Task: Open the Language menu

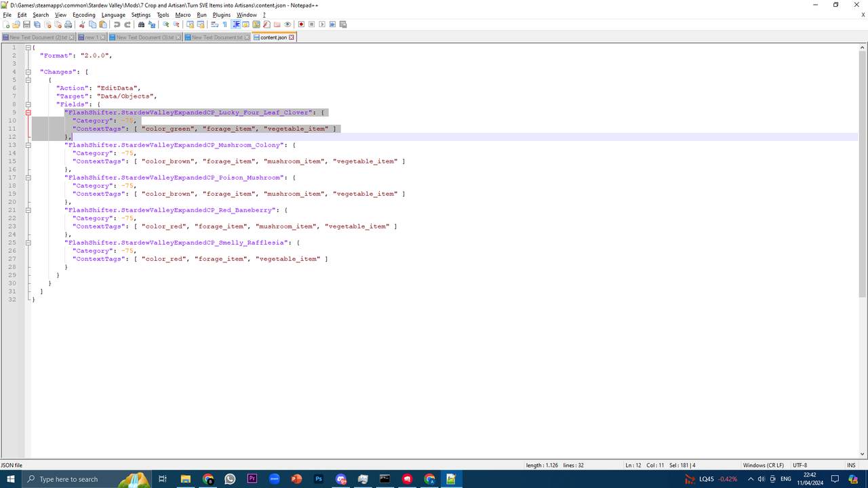Action: tap(113, 14)
